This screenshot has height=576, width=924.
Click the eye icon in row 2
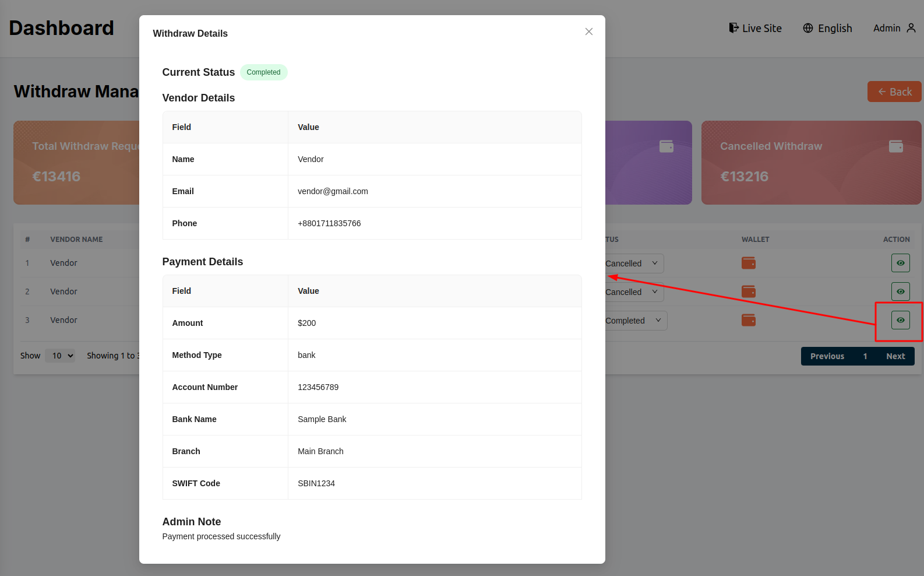pos(900,291)
